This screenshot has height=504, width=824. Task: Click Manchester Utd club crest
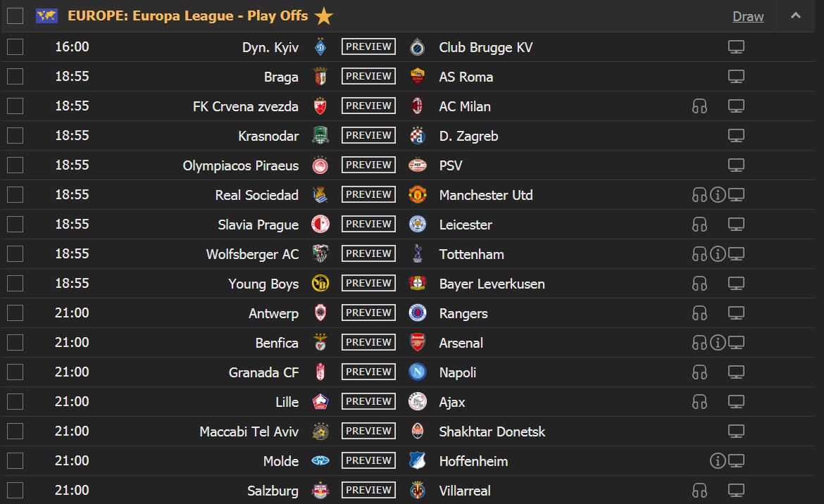(x=417, y=195)
